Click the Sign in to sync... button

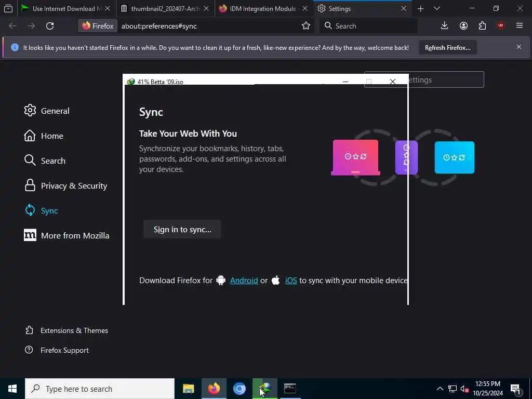click(x=182, y=229)
